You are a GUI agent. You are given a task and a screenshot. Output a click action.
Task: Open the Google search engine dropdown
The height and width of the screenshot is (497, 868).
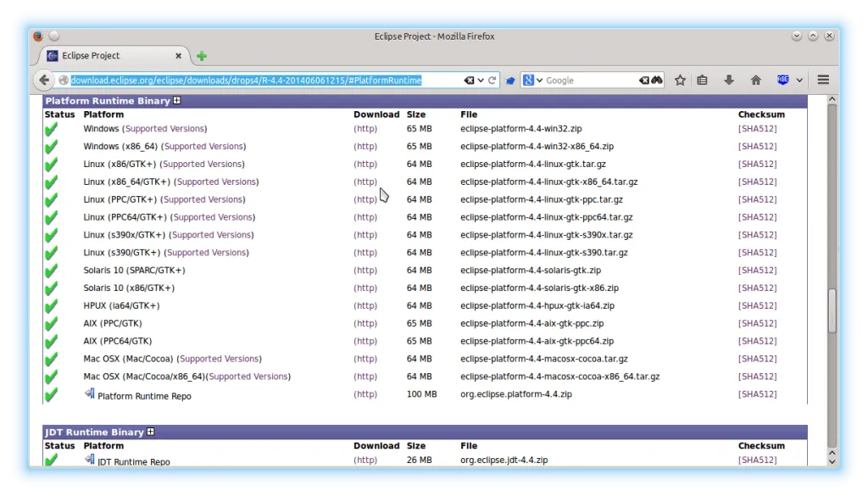point(531,81)
